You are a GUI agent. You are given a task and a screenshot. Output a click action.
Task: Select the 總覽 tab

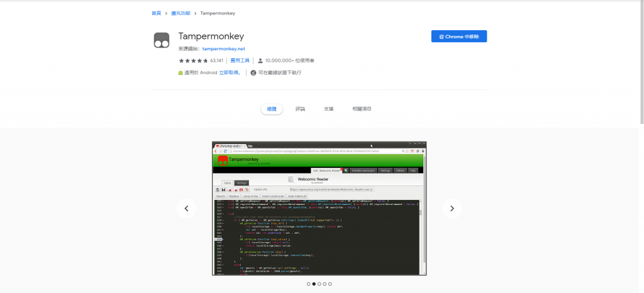point(272,109)
